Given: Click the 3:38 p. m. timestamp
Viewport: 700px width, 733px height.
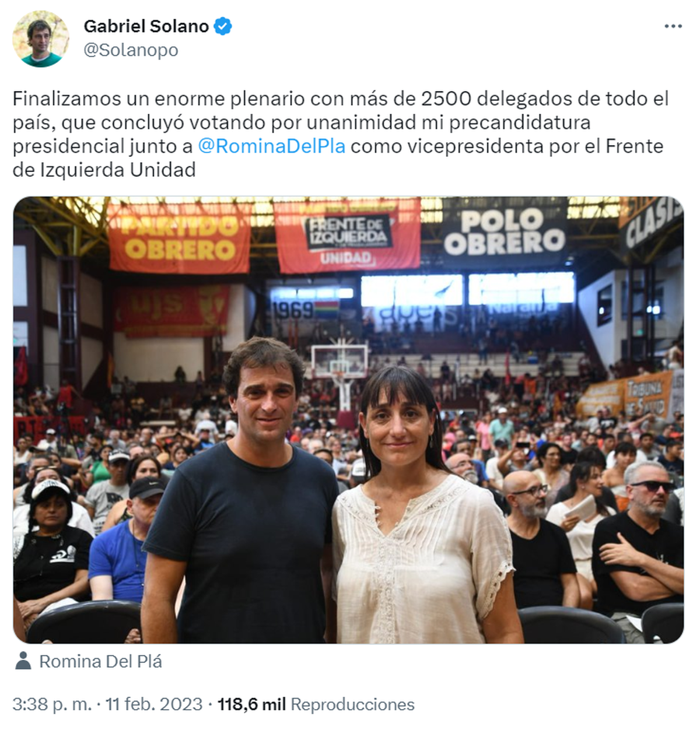Looking at the screenshot, I should click(52, 704).
